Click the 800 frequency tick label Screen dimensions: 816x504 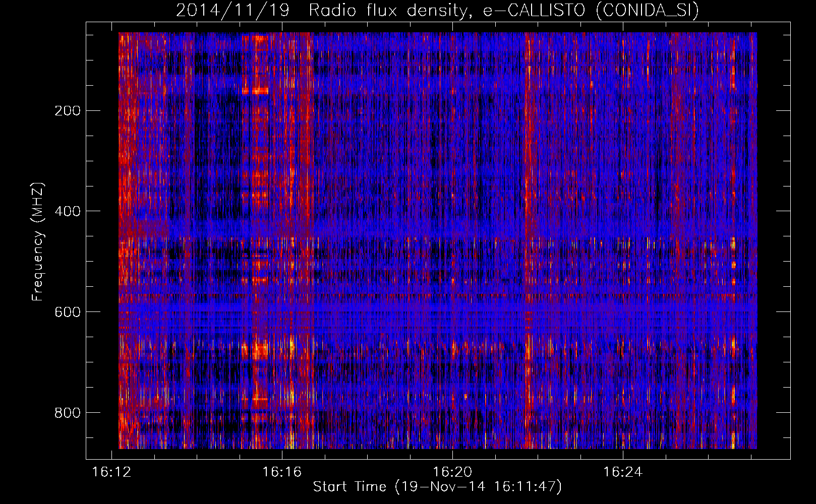[68, 413]
